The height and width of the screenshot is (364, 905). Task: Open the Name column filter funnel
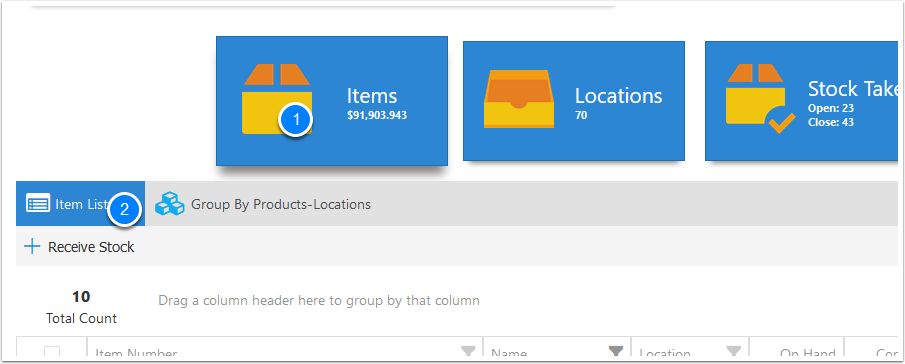(x=616, y=351)
